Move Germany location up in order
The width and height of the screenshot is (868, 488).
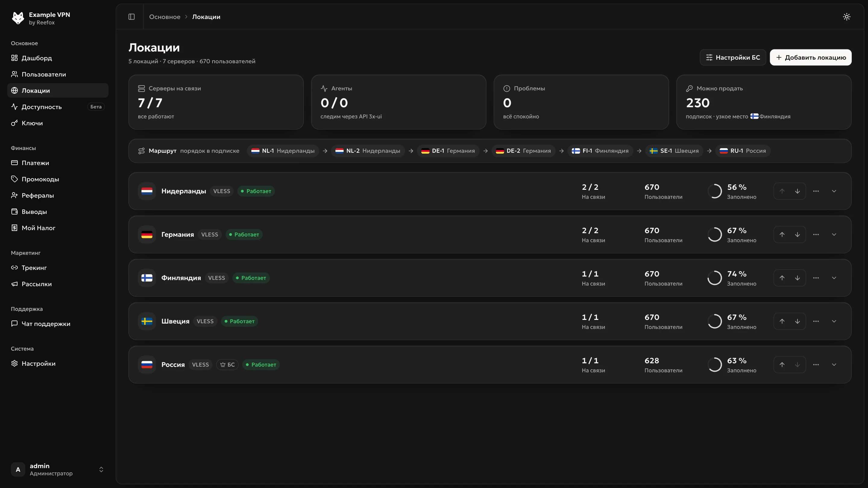click(x=782, y=234)
